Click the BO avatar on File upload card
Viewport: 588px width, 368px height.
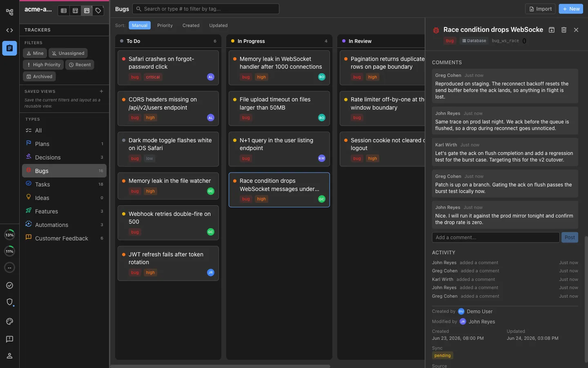(322, 118)
